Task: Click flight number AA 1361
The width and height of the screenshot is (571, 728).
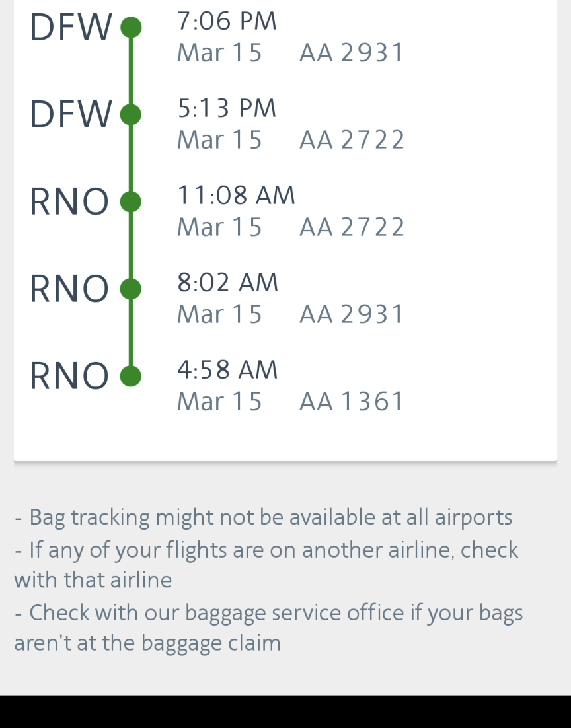Action: click(352, 402)
